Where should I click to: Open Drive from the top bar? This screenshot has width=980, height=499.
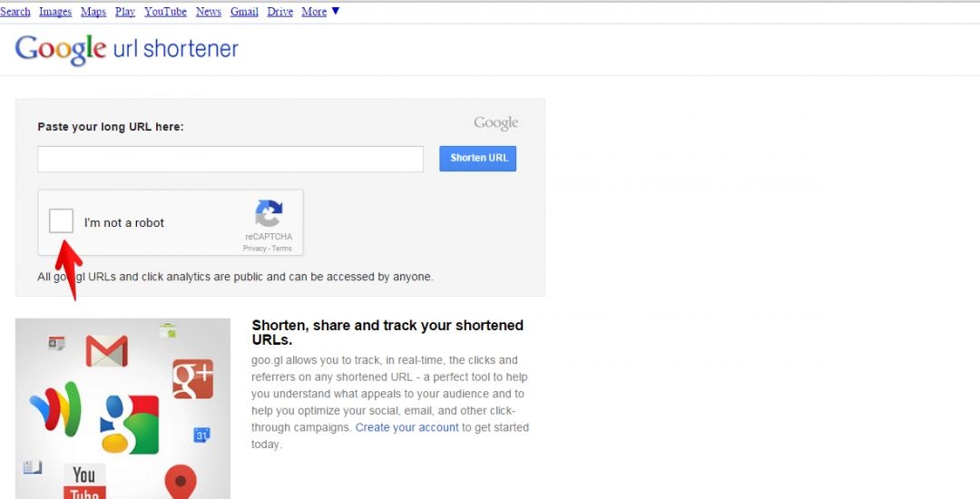[x=280, y=12]
